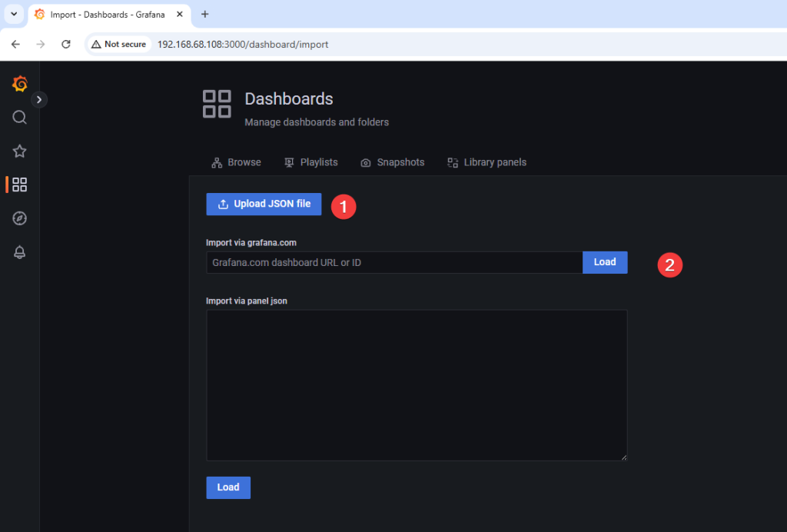The image size is (787, 532).
Task: Click the Not secure site info badge
Action: [x=118, y=45]
